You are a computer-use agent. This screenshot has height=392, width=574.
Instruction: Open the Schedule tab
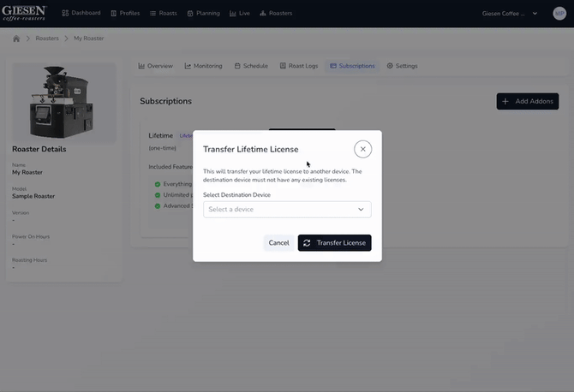click(x=251, y=66)
